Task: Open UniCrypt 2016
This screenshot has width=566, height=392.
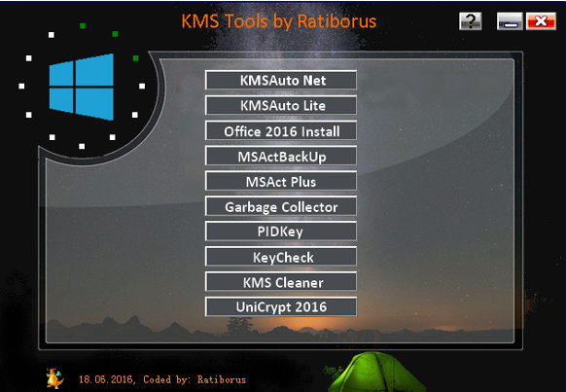Action: point(281,306)
